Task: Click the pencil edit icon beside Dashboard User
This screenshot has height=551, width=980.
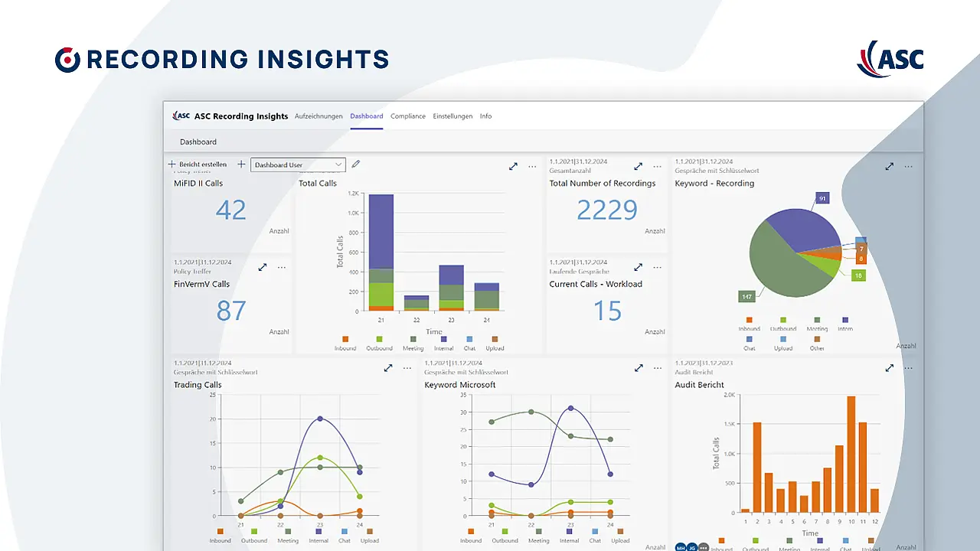Action: [x=355, y=164]
